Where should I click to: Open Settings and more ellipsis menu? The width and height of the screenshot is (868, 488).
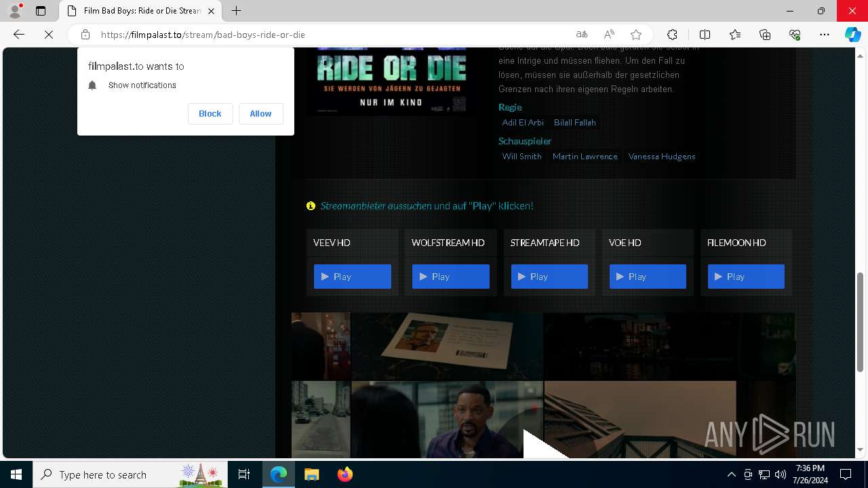point(825,35)
